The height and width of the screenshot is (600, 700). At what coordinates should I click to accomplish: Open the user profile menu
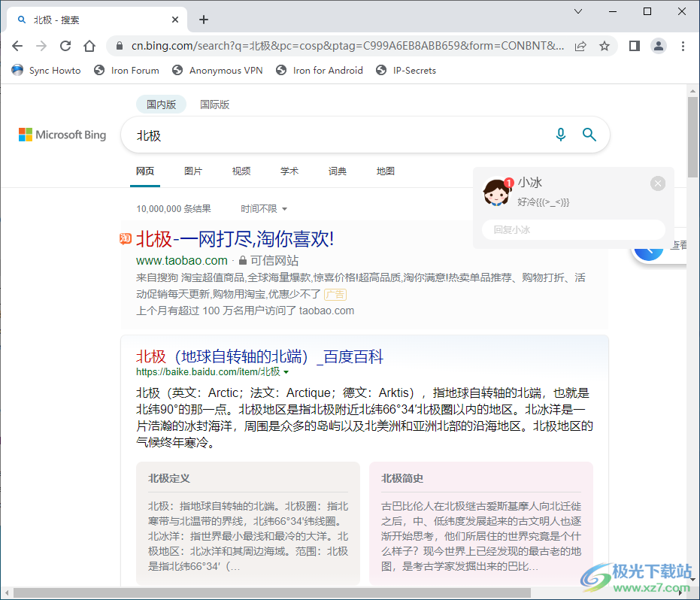pos(659,46)
